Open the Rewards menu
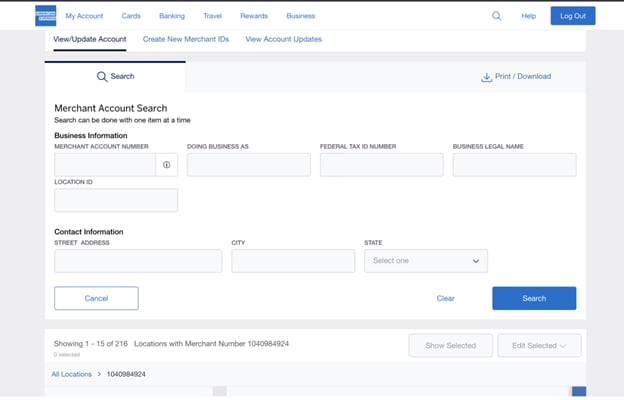Screen dimensions: 624x400 coord(254,16)
